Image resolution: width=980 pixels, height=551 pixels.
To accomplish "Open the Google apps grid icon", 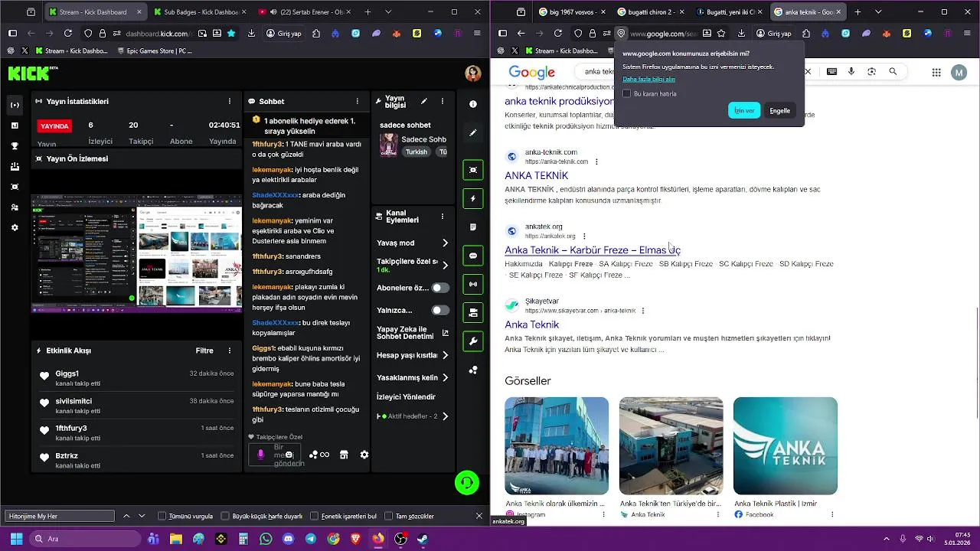I will click(x=936, y=72).
